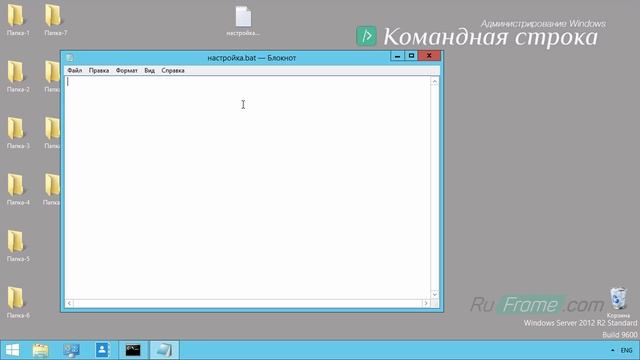Select the Папка-6 desktop folder

pyautogui.click(x=18, y=302)
